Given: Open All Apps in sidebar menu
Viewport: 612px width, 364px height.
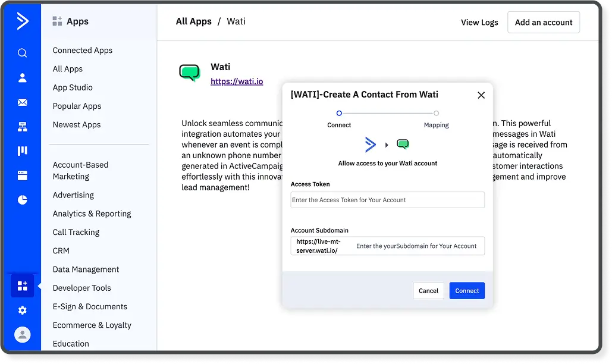Looking at the screenshot, I should [x=68, y=69].
